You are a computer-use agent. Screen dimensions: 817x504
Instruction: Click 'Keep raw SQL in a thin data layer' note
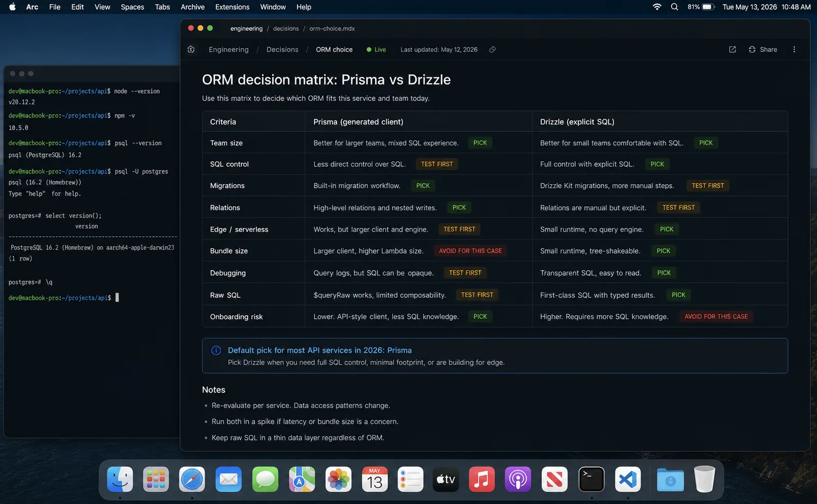coord(298,438)
